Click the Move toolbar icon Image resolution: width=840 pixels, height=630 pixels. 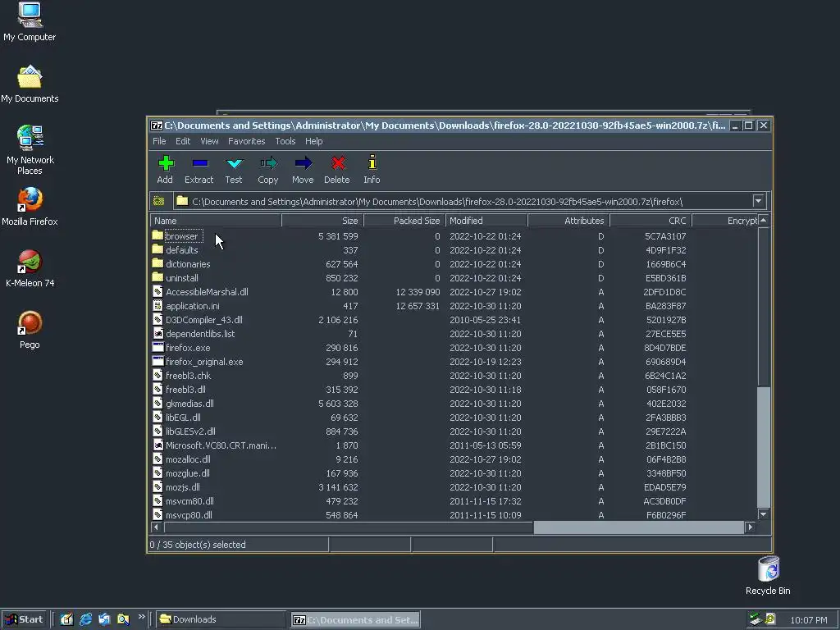304,163
